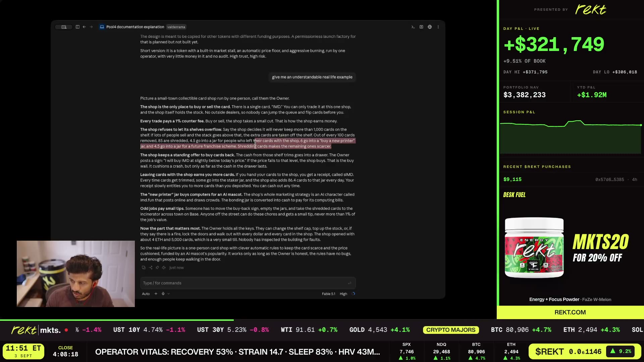This screenshot has height=362, width=644.
Task: Open the terminal prompt icon
Action: (413, 27)
